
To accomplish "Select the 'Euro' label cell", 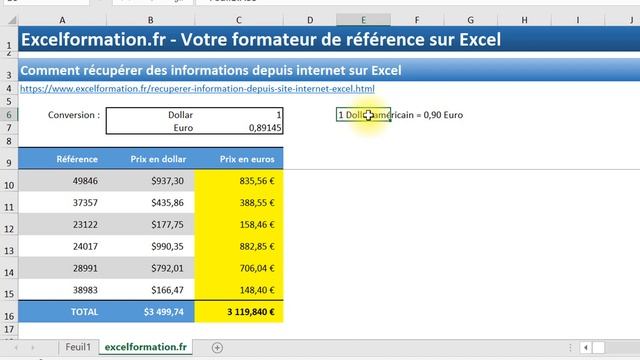I will tap(151, 128).
